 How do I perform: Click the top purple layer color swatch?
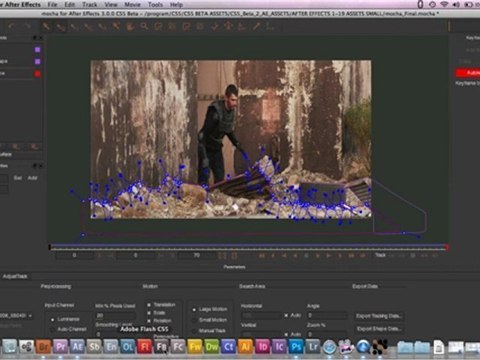(x=37, y=50)
